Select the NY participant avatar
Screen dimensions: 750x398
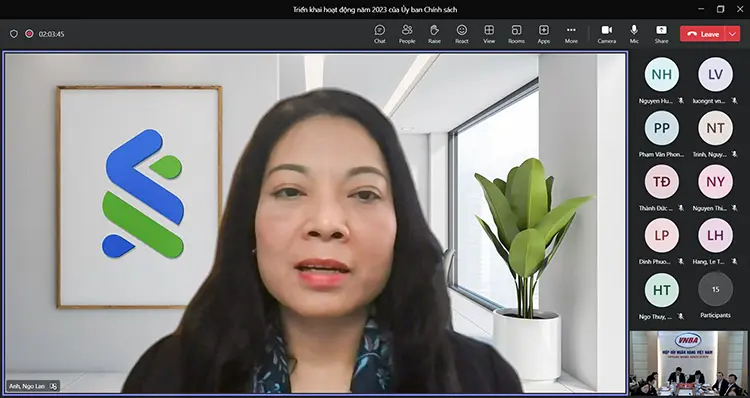coord(715,181)
